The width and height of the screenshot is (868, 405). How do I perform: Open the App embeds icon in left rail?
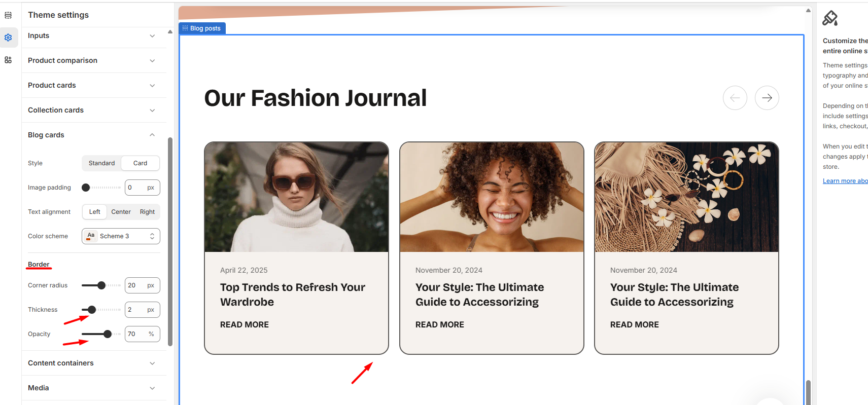(x=8, y=60)
